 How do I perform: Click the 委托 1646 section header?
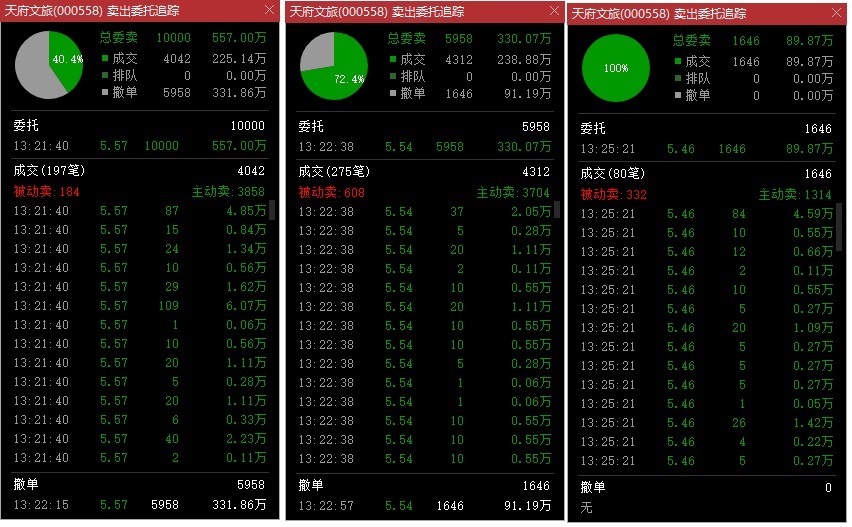(x=706, y=129)
